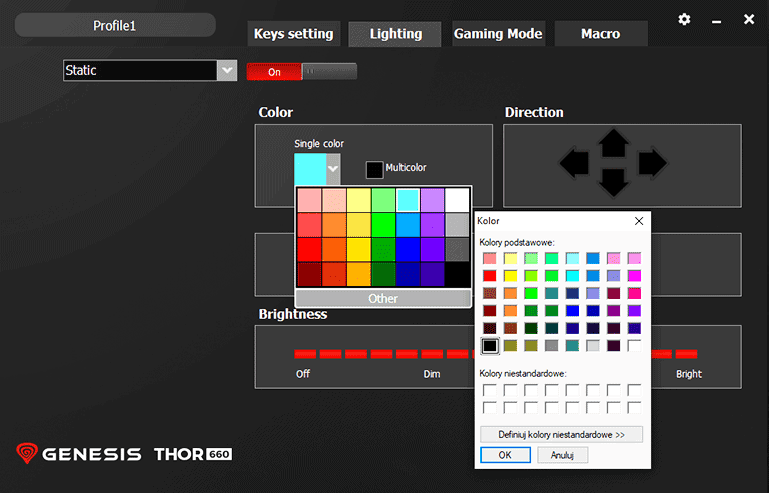
Task: Click the Genesis Thor 660 logo
Action: point(124,453)
